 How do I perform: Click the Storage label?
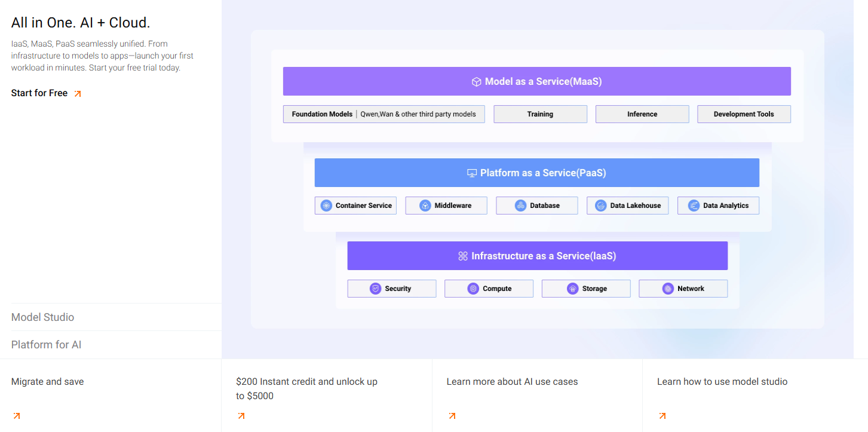click(594, 289)
